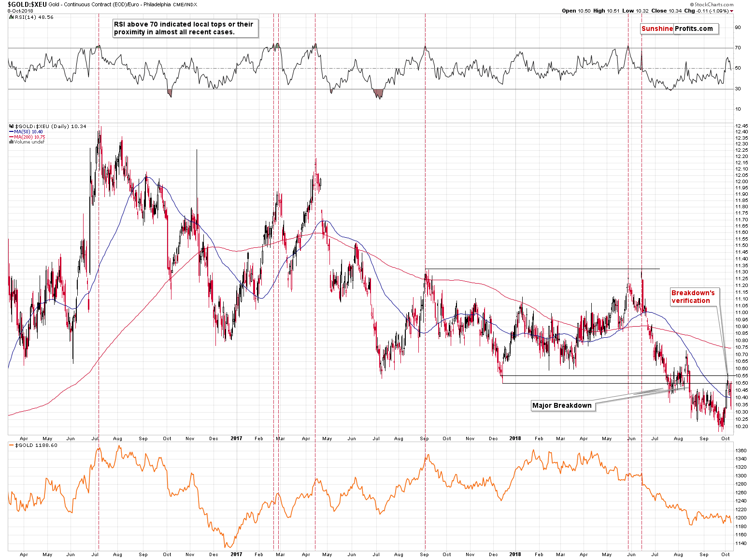Click the candlestick icon beside $GOLD:$XEU (Daily)
The image size is (756, 559).
[x=12, y=126]
